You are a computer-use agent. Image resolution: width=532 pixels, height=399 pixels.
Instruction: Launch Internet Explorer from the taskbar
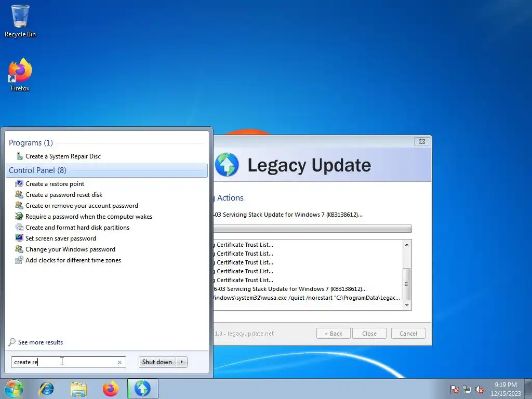pyautogui.click(x=46, y=389)
